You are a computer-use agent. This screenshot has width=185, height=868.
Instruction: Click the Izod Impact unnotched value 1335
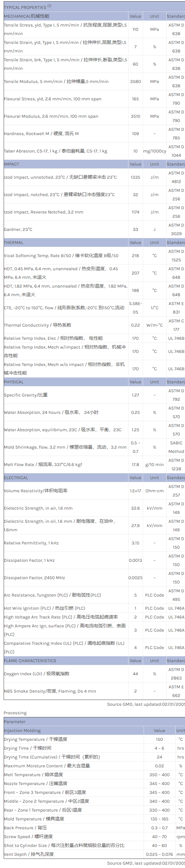click(135, 177)
